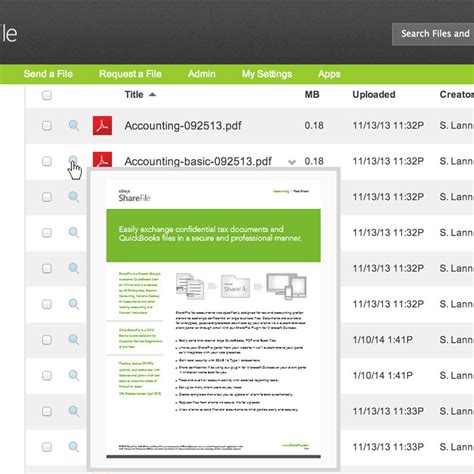The height and width of the screenshot is (474, 474).
Task: Sort by Title column header
Action: coord(134,95)
